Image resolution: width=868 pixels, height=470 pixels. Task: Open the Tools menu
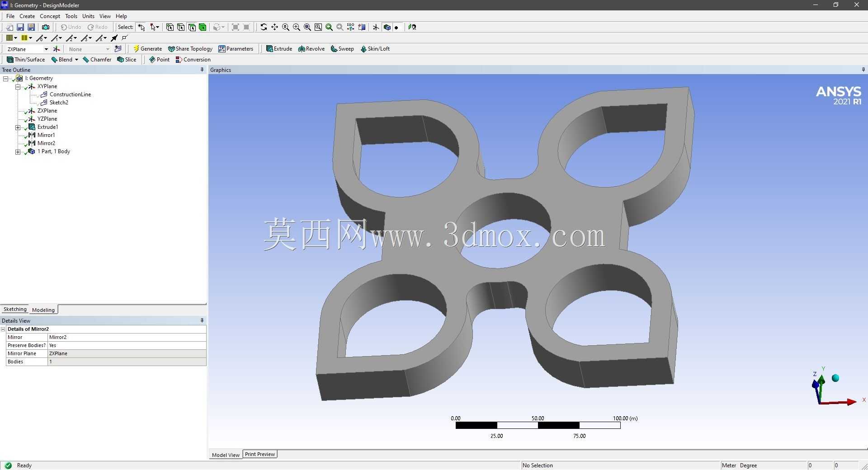point(71,16)
